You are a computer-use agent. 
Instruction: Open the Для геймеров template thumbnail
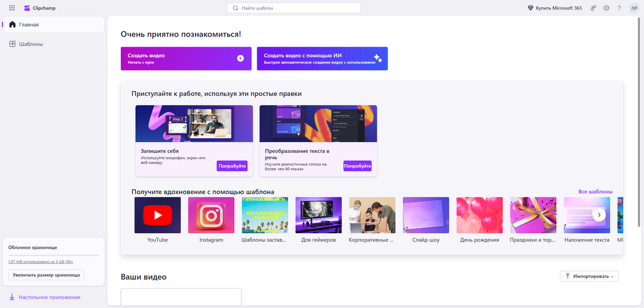click(x=318, y=215)
